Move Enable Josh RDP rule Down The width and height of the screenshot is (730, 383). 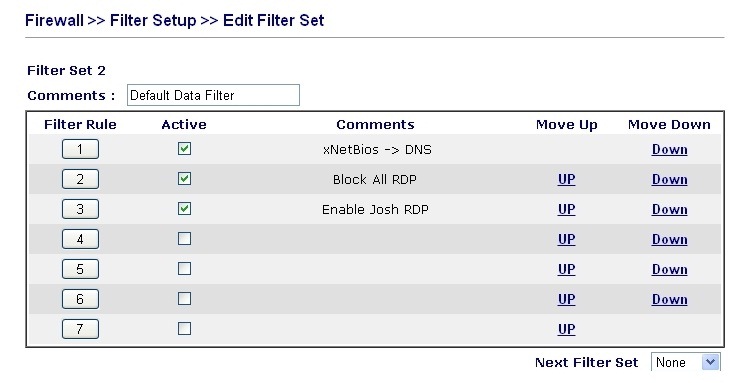(x=669, y=209)
